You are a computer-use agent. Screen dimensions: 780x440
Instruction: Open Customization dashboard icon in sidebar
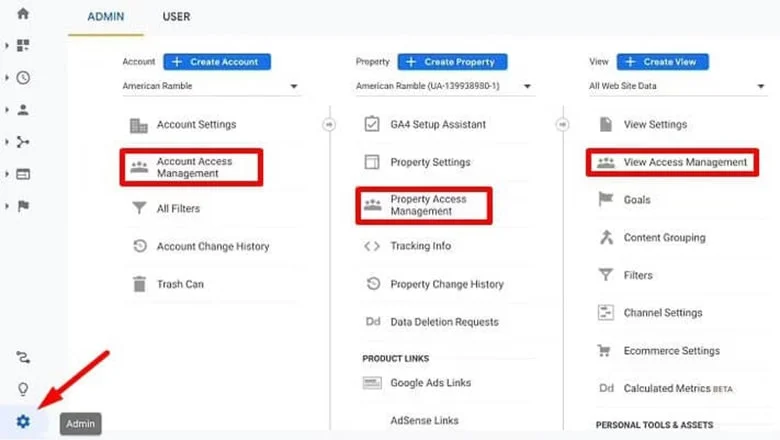(23, 46)
